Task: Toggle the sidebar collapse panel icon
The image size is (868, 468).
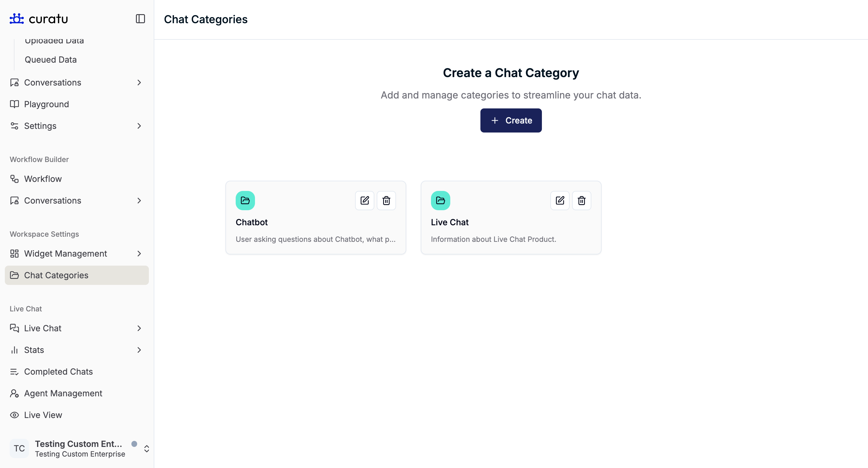Action: 140,19
